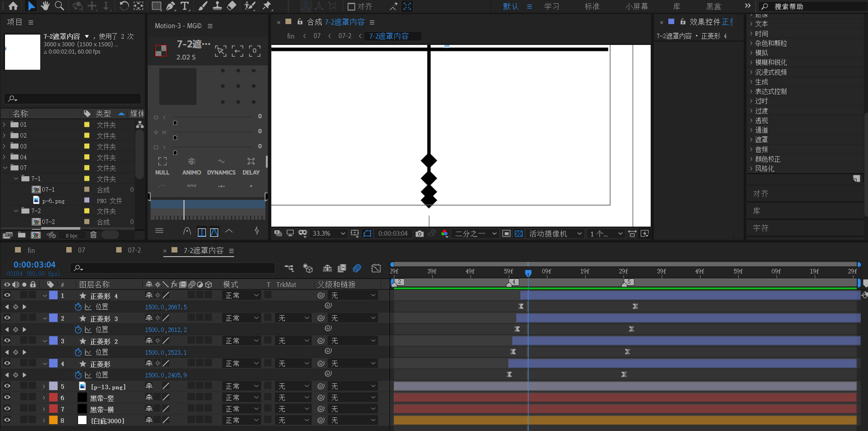The height and width of the screenshot is (431, 868).
Task: Select the Puppet Pin tool
Action: [267, 6]
